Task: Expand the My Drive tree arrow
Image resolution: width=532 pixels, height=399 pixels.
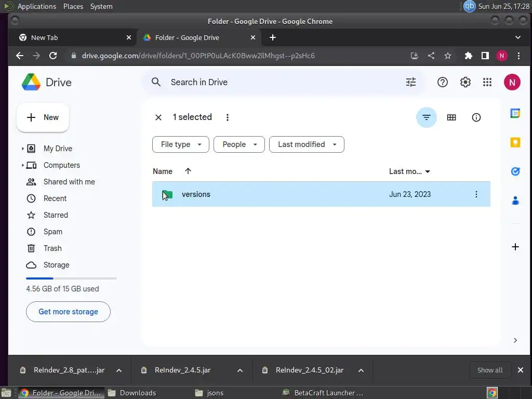Action: pyautogui.click(x=22, y=149)
